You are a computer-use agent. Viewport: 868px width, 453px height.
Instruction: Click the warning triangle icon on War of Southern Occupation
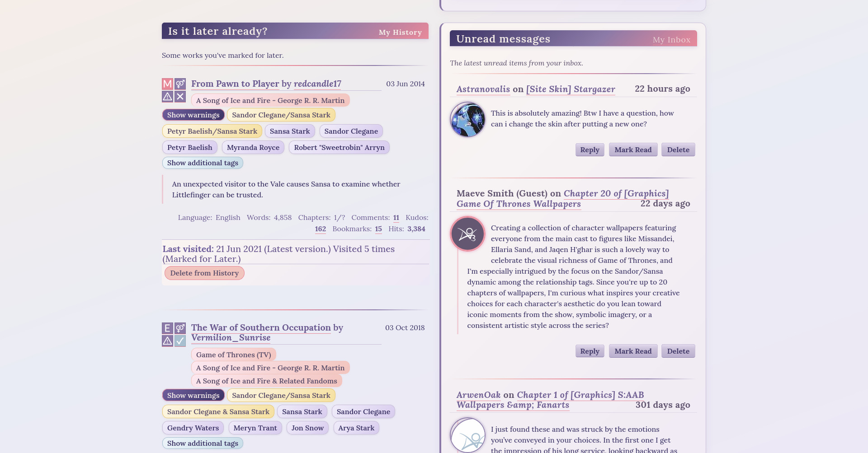click(167, 341)
